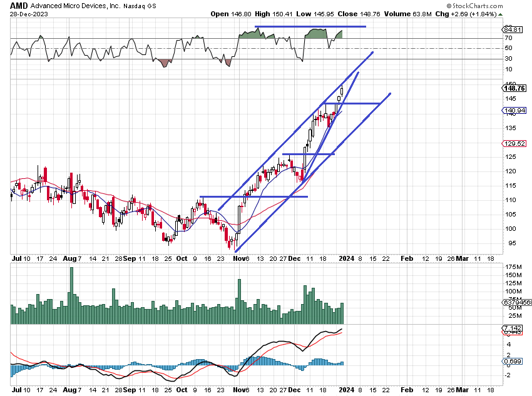Click the price axis label 115

[x=510, y=186]
